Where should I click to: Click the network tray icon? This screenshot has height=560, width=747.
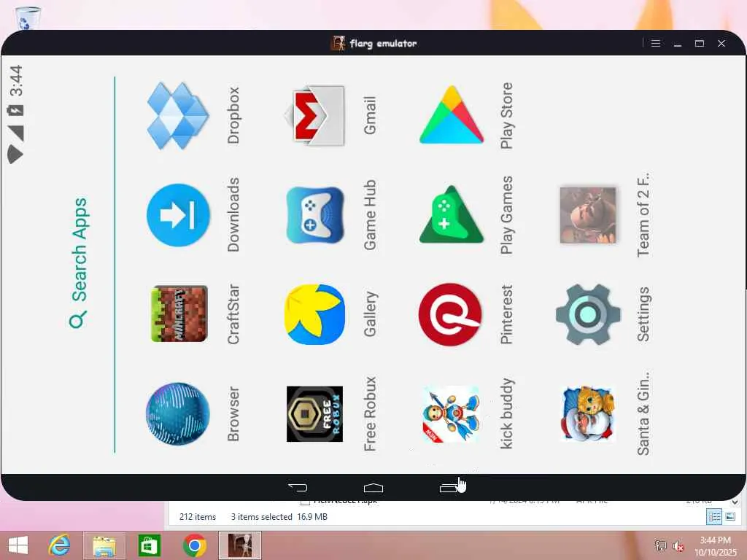pyautogui.click(x=660, y=545)
